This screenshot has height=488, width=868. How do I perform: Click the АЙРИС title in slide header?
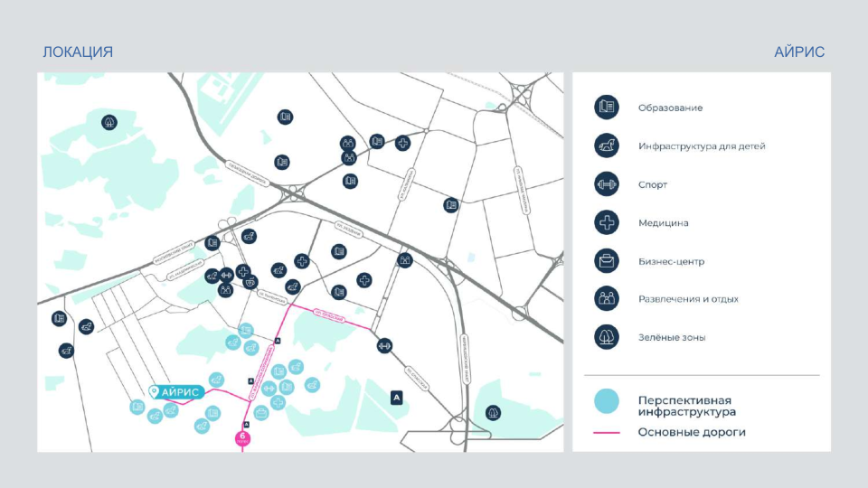coord(799,52)
